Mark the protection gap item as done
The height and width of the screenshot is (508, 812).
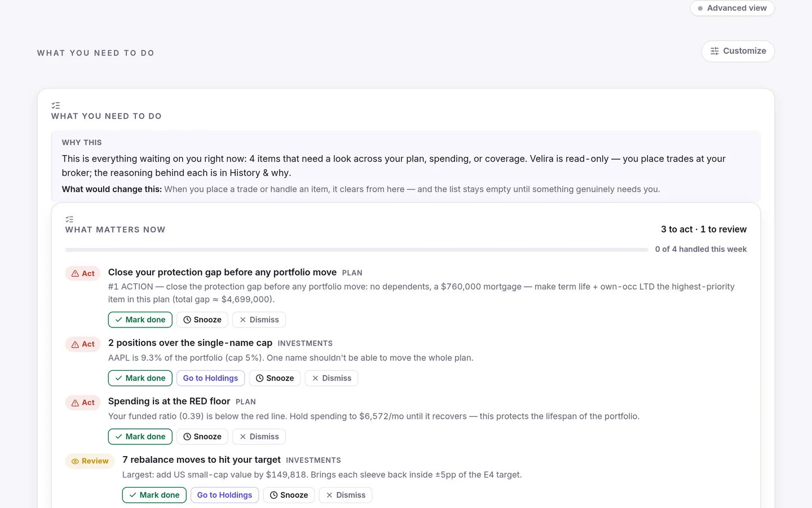point(140,320)
